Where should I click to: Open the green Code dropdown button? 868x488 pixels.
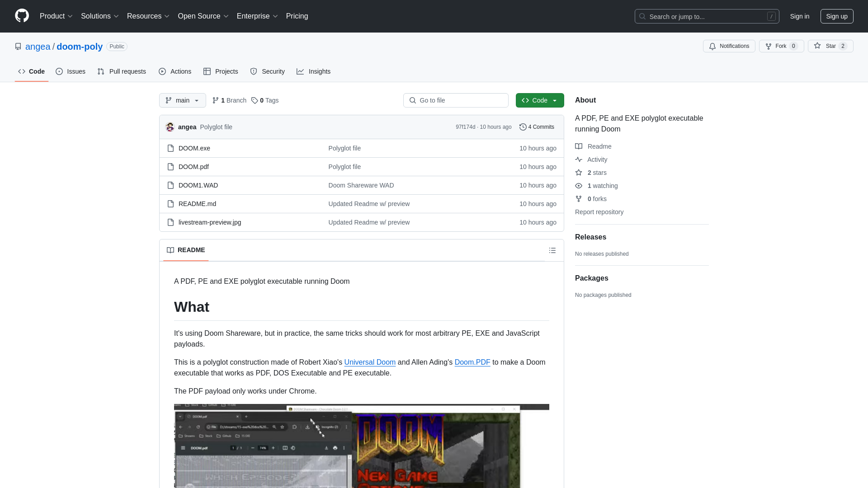coord(540,100)
